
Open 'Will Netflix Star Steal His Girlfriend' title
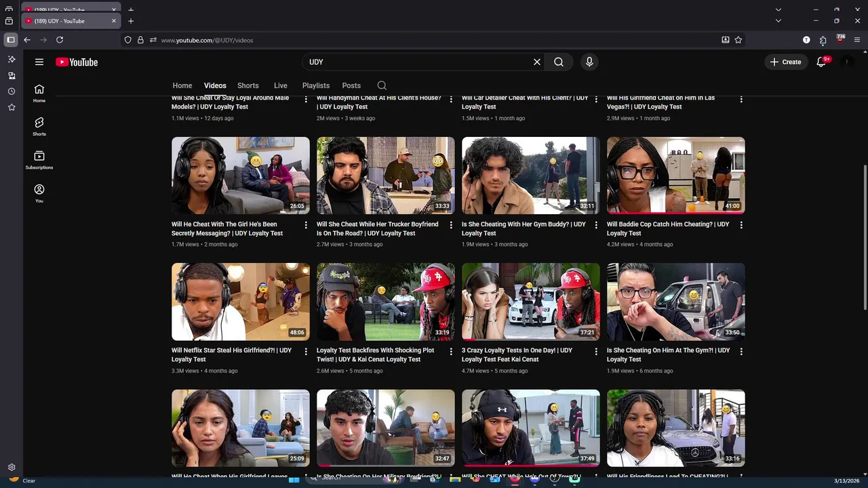point(231,354)
